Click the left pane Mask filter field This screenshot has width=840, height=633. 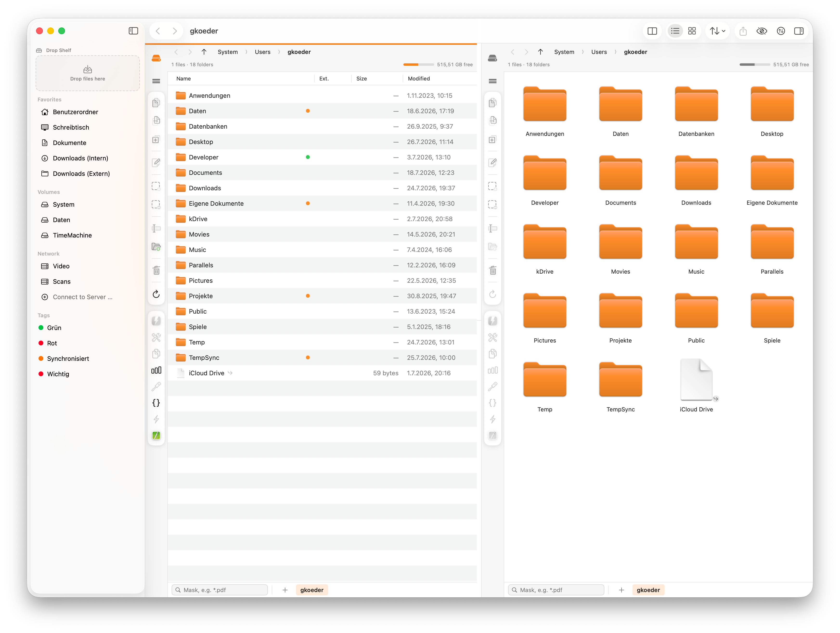[x=220, y=590]
